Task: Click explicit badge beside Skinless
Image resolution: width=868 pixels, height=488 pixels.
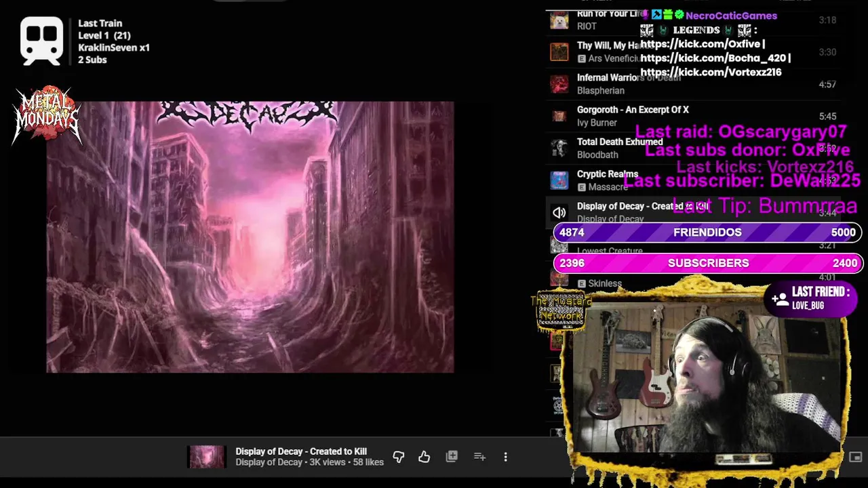Action: [581, 284]
